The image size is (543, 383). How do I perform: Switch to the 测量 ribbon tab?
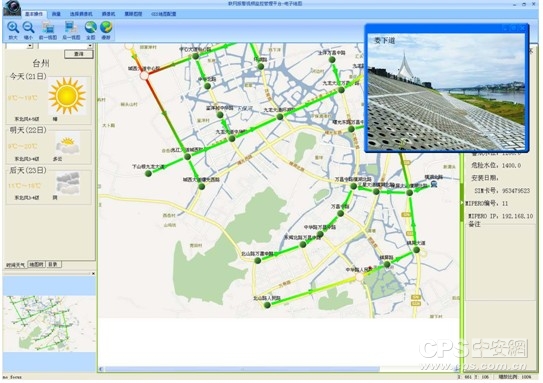pyautogui.click(x=56, y=14)
